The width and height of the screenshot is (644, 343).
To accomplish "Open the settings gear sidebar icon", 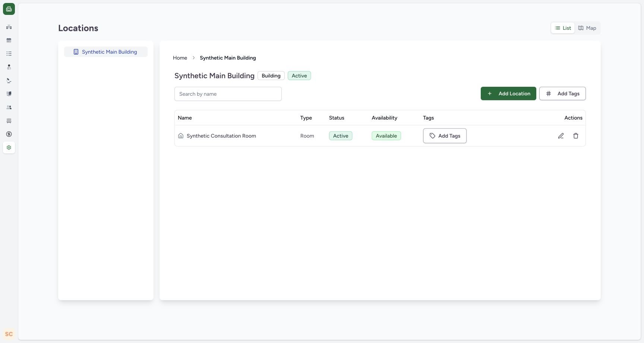I will 9,147.
